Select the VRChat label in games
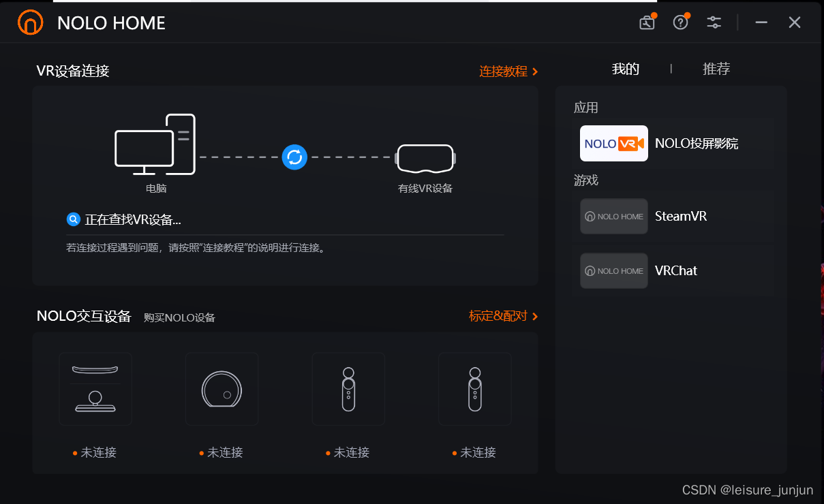Screen dimensions: 824x504 (676, 271)
